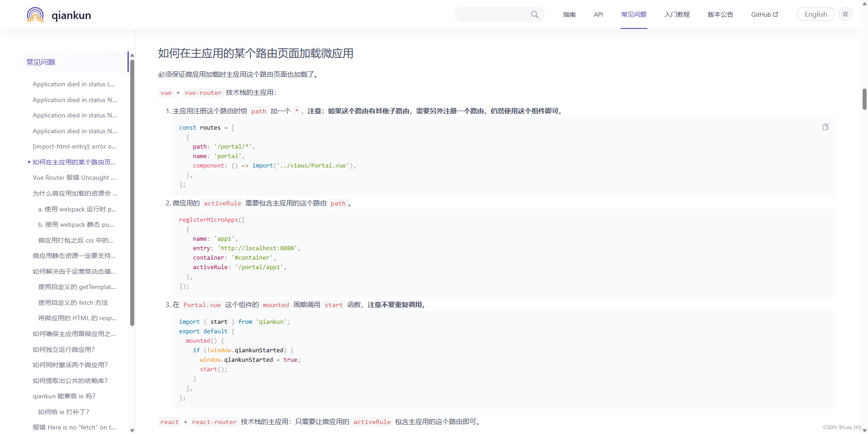Open the 指南 nav tab
This screenshot has height=434, width=868.
tap(569, 14)
